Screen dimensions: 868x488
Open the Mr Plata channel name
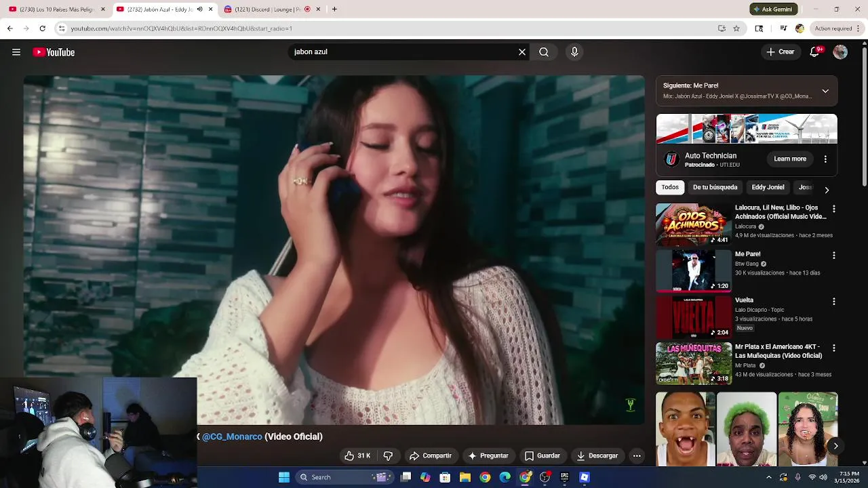pos(745,365)
